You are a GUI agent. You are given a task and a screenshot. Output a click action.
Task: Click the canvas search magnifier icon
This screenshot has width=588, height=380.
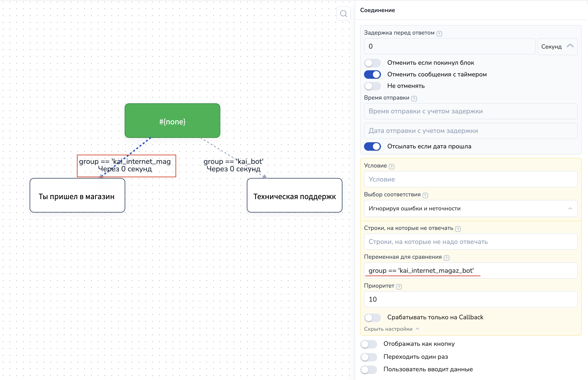(x=343, y=14)
